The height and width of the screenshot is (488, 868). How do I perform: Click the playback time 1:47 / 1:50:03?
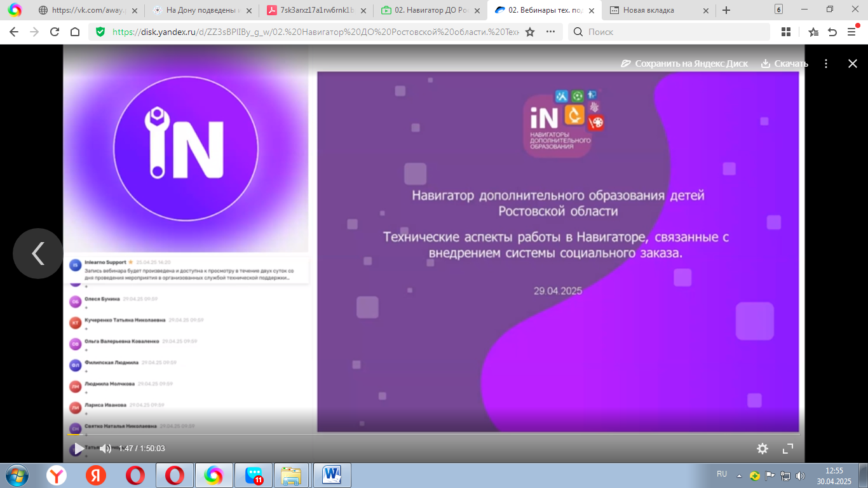(142, 449)
